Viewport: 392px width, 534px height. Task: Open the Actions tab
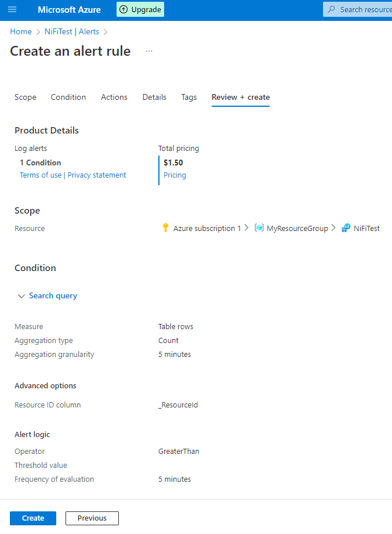tap(114, 98)
